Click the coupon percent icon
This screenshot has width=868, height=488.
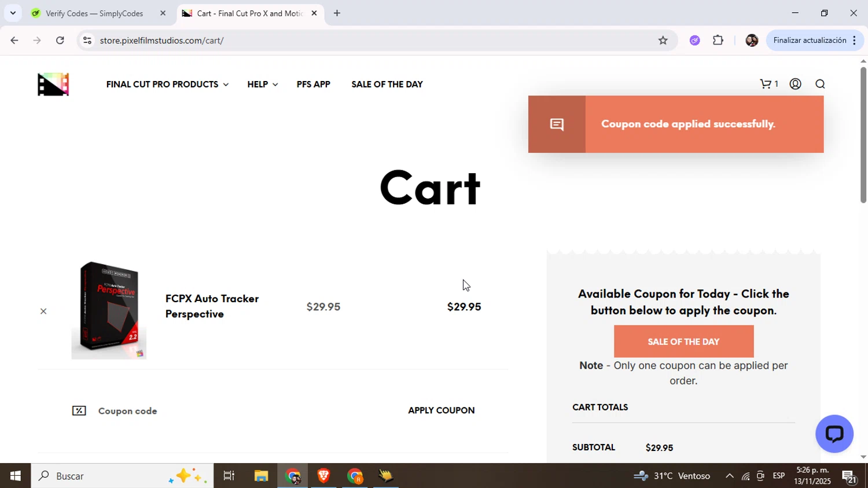tap(79, 411)
